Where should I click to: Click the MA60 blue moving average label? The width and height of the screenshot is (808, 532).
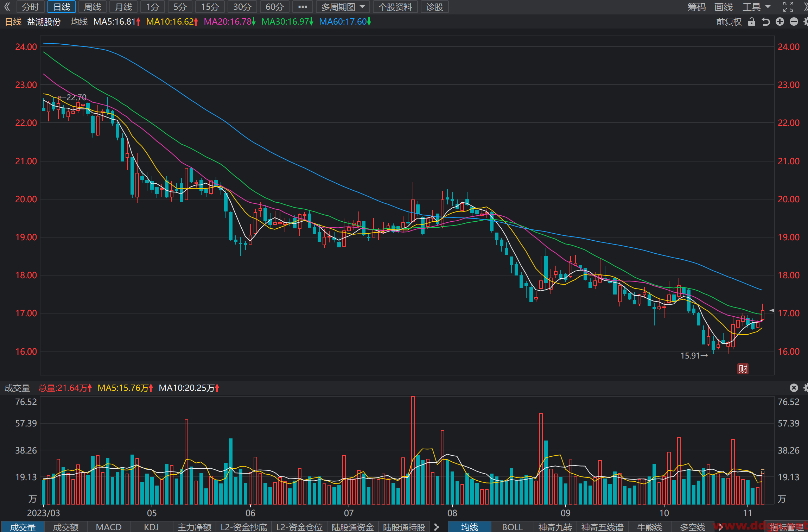point(345,22)
